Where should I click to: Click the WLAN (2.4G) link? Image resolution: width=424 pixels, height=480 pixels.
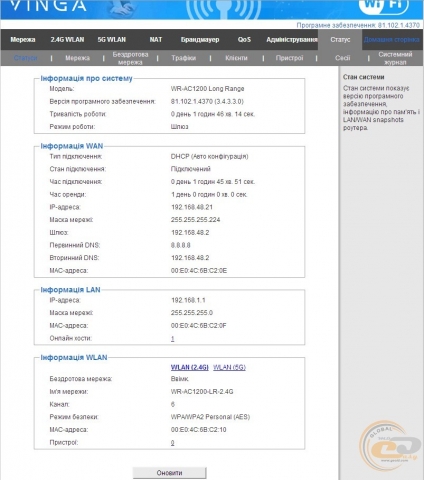190,367
